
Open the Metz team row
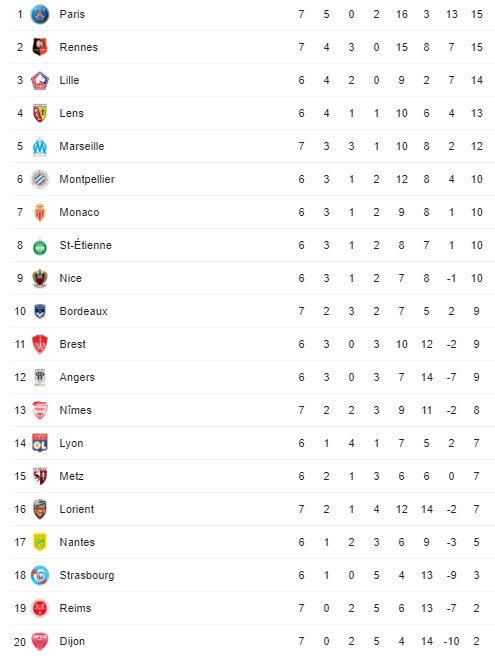click(252, 476)
